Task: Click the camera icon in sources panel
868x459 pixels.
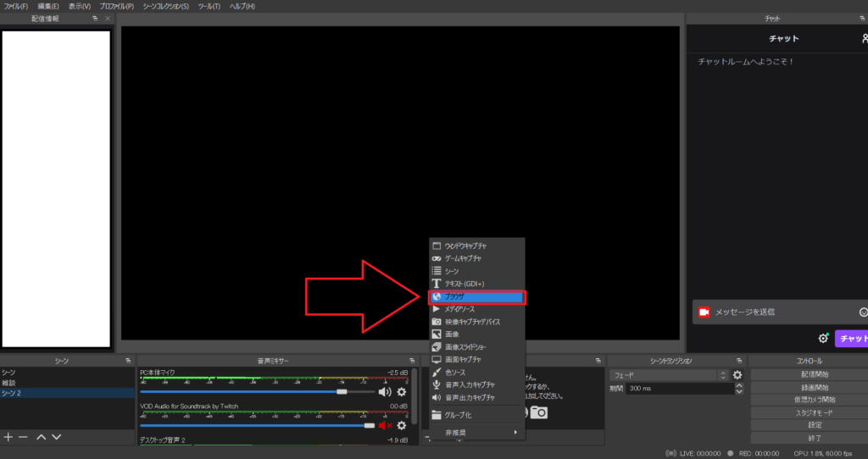Action: pos(538,412)
